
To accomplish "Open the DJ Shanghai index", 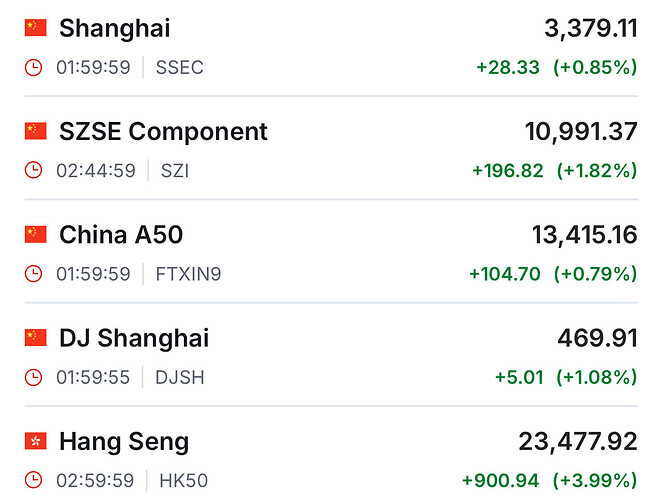I will [134, 338].
